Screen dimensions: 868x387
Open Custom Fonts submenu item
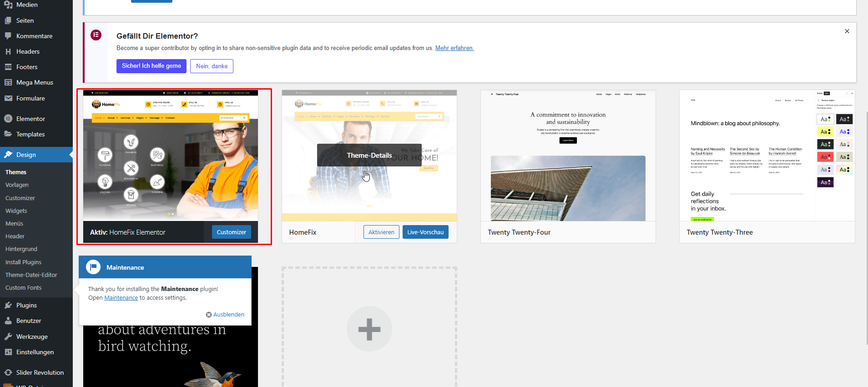click(x=23, y=287)
